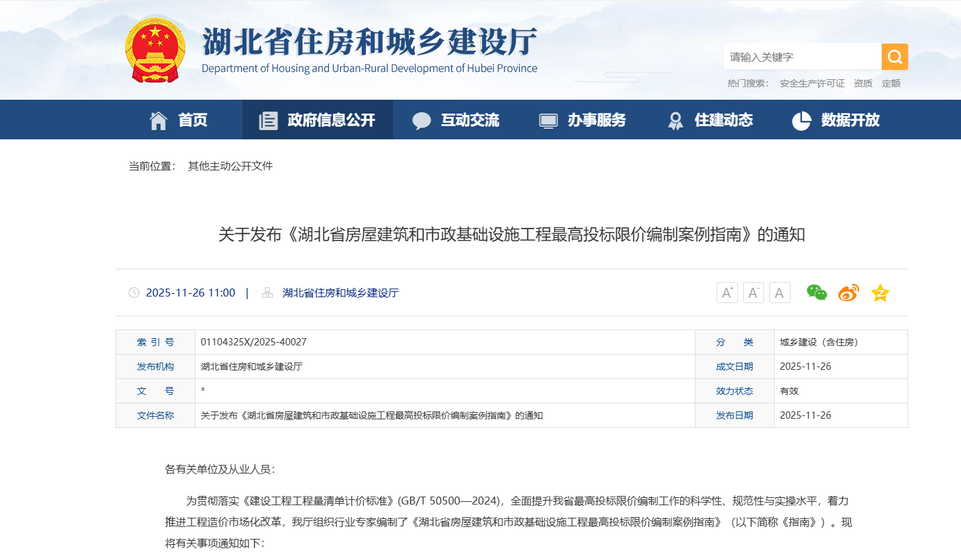Reset font size with plain A button
This screenshot has height=560, width=961.
(779, 293)
